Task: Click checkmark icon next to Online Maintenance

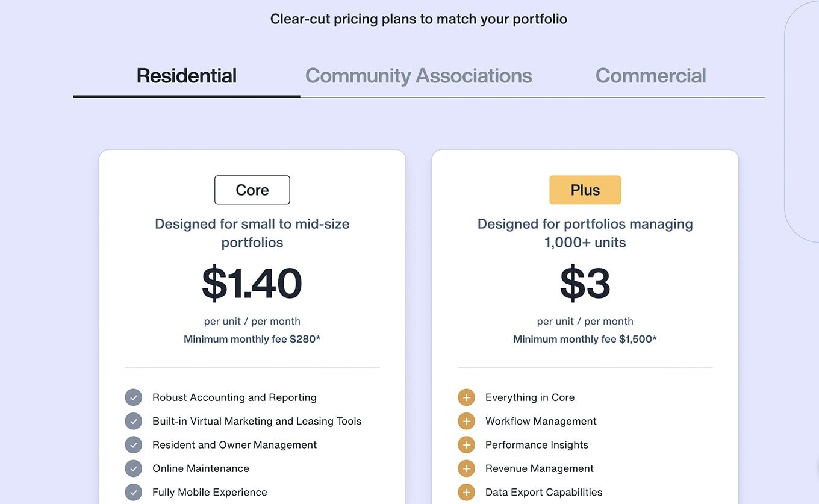Action: coord(133,468)
